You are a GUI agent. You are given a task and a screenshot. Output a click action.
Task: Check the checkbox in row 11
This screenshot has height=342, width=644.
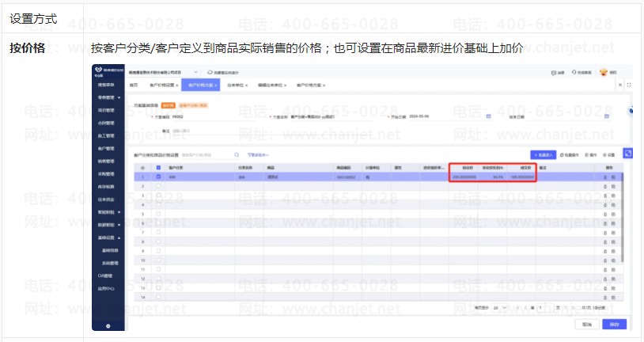[x=158, y=269]
